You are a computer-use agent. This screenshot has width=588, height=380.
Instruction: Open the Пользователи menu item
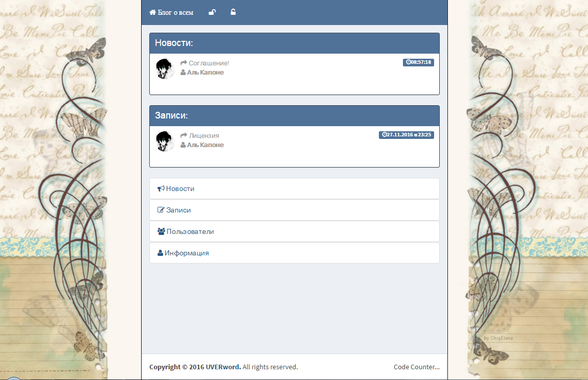click(x=295, y=231)
